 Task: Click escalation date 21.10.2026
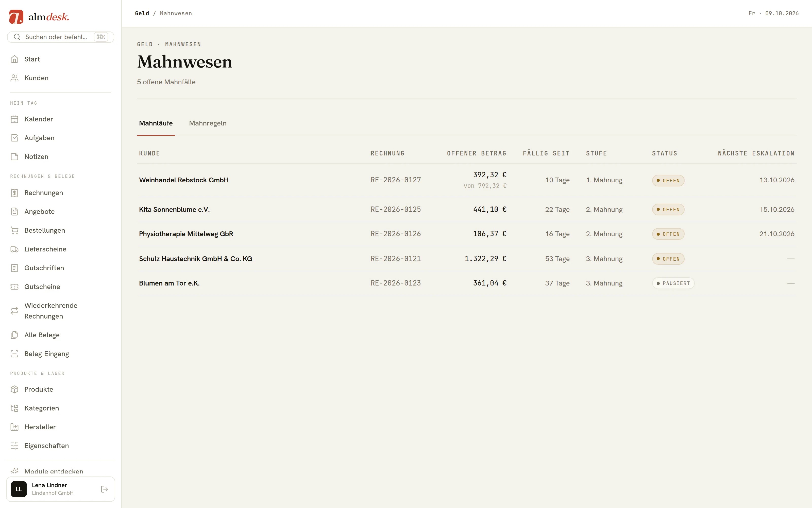point(777,234)
